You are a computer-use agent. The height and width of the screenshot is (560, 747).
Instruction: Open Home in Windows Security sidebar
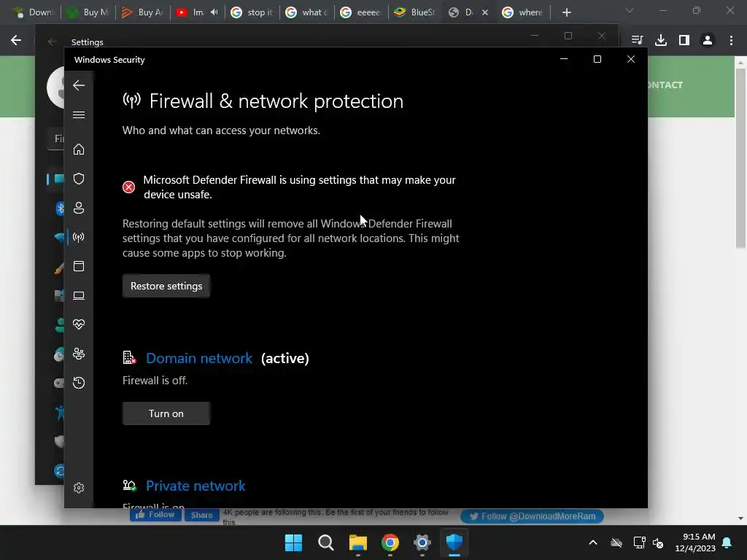tap(79, 149)
